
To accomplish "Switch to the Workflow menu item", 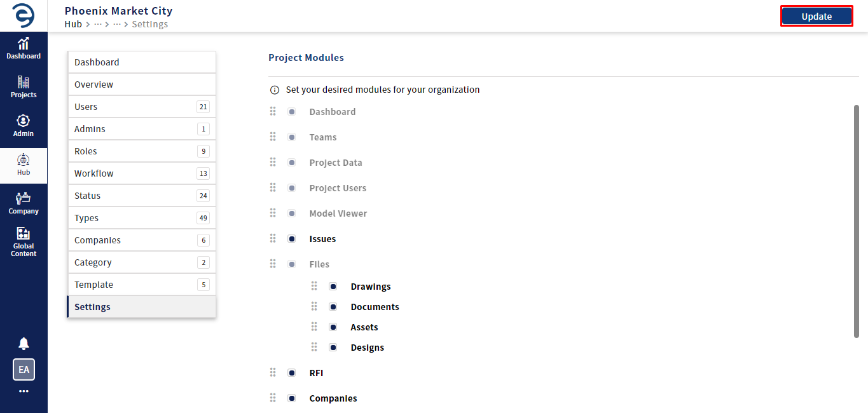I will click(x=142, y=173).
